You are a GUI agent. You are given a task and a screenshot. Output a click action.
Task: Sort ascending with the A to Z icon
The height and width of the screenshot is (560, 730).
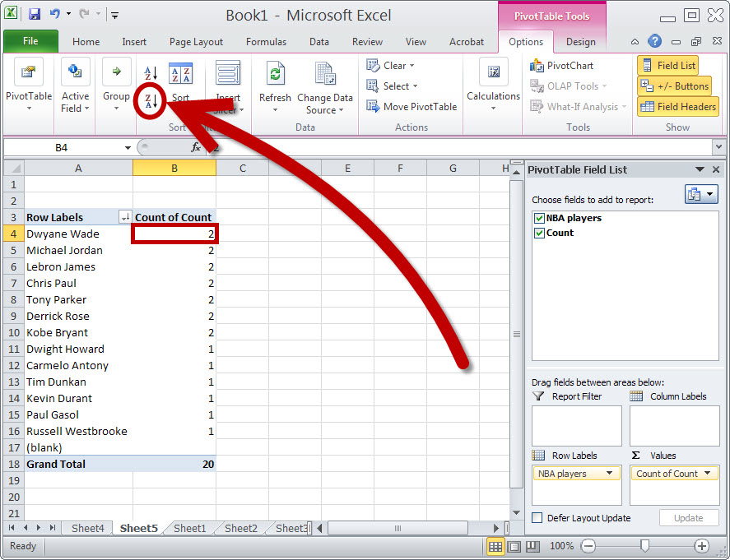tap(151, 72)
